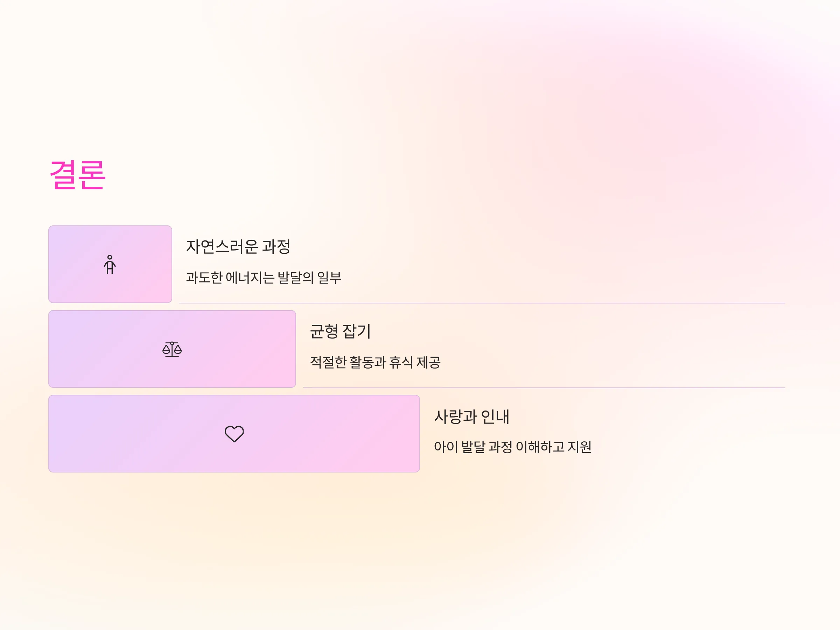Viewport: 840px width, 630px height.
Task: Click the word 활동과
Action: pyautogui.click(x=367, y=362)
